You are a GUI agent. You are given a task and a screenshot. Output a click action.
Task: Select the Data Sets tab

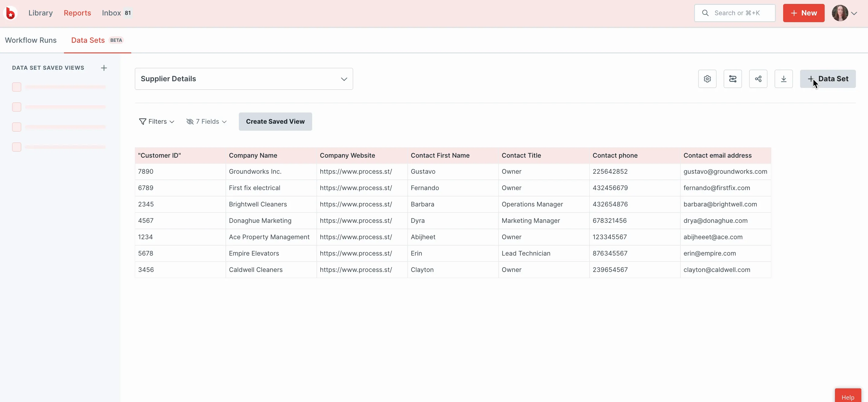tap(97, 40)
